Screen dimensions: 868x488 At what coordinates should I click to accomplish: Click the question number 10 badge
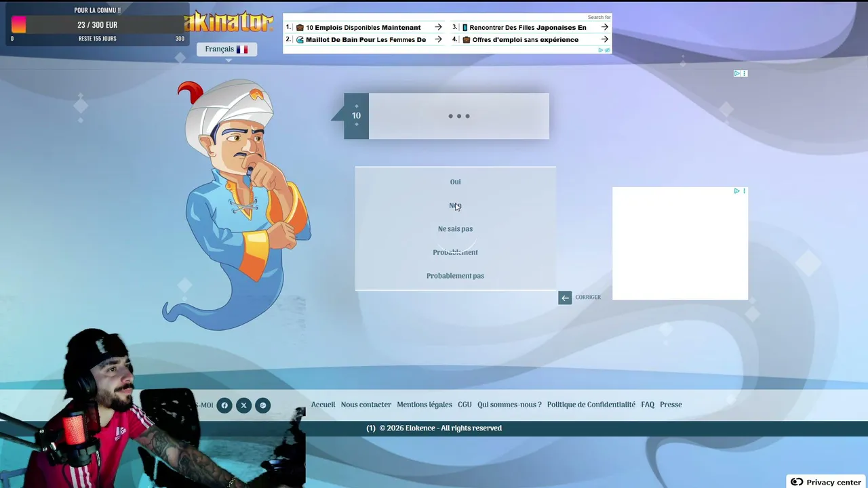[x=356, y=116]
